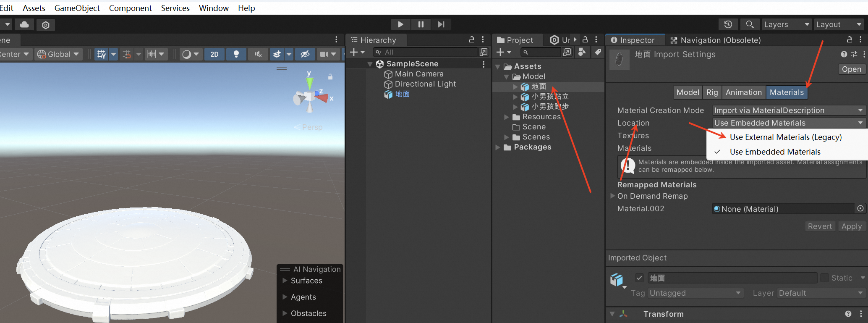Expand the Packages folder
868x323 pixels.
pos(498,147)
